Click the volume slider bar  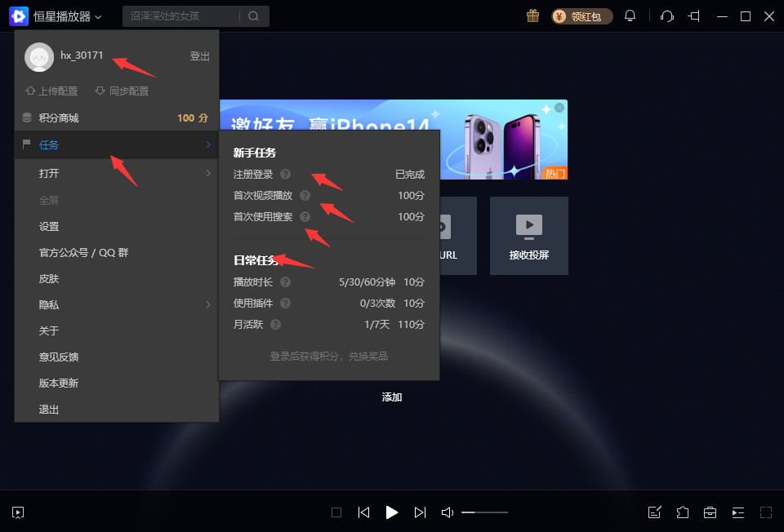pos(484,512)
